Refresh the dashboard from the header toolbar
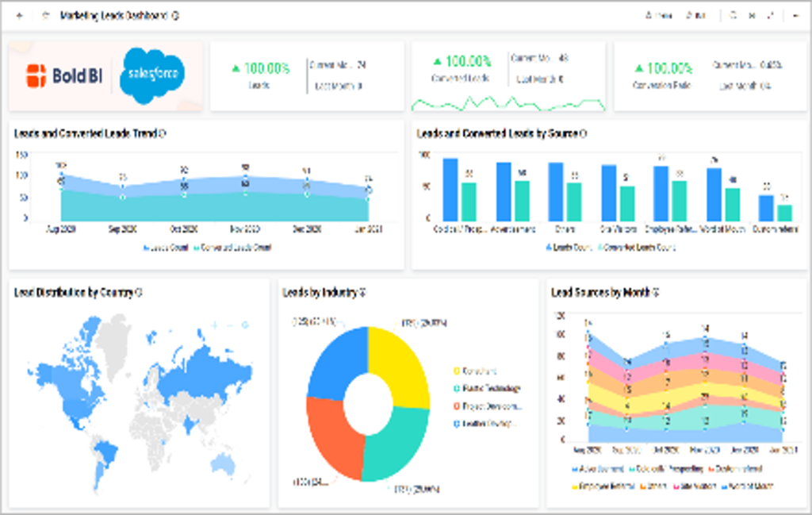The width and height of the screenshot is (812, 515). 733,16
